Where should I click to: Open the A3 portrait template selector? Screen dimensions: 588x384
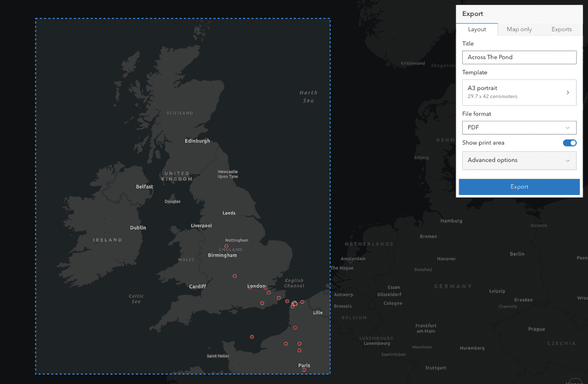pos(519,92)
